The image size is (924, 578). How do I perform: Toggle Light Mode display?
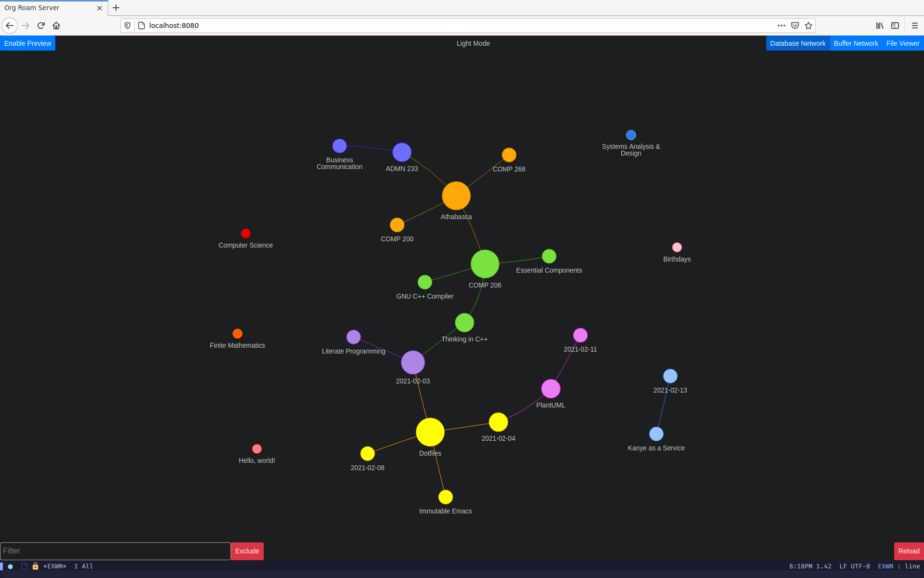click(x=472, y=43)
